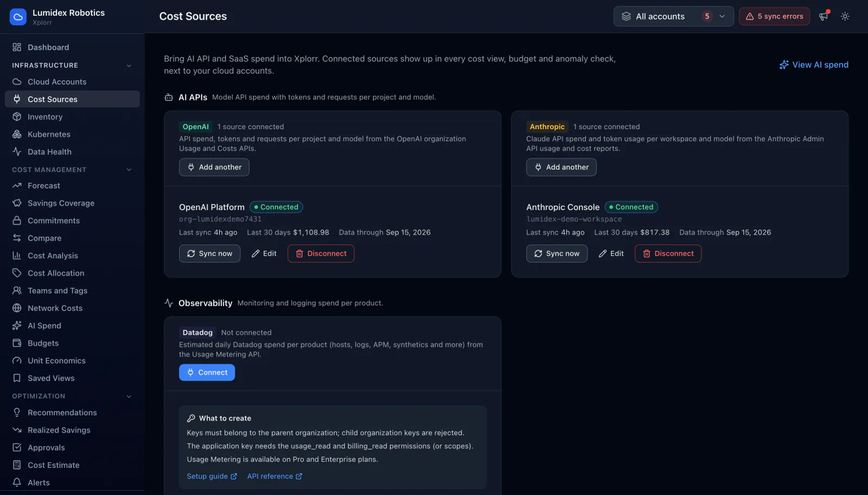Open the Datadog Setup guide link
This screenshot has height=495, width=868.
click(212, 476)
